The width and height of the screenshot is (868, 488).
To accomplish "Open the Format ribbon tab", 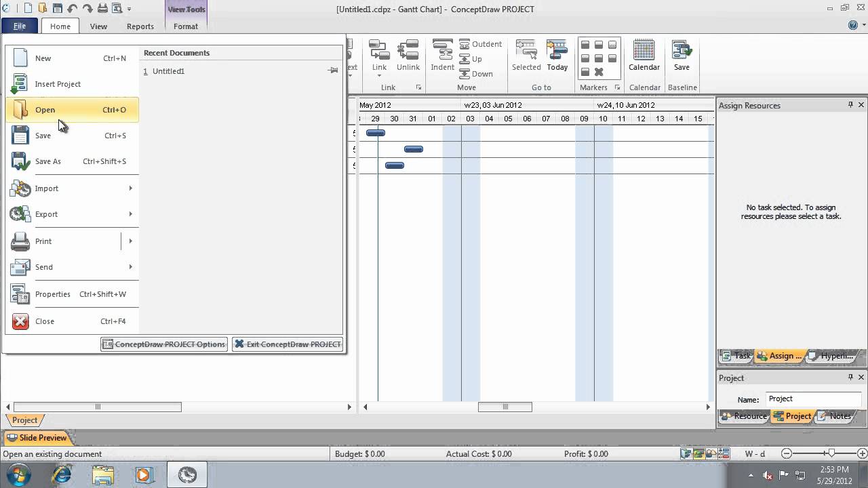I will 186,26.
